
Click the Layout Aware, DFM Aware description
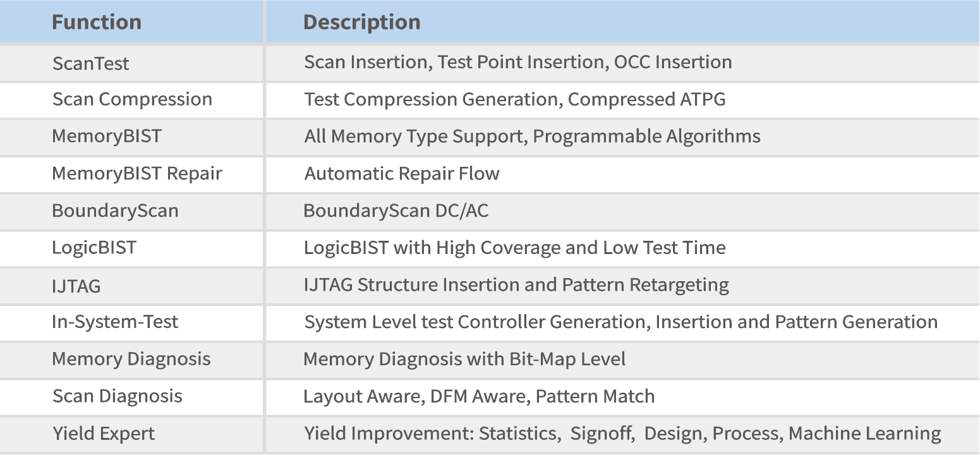tap(479, 396)
